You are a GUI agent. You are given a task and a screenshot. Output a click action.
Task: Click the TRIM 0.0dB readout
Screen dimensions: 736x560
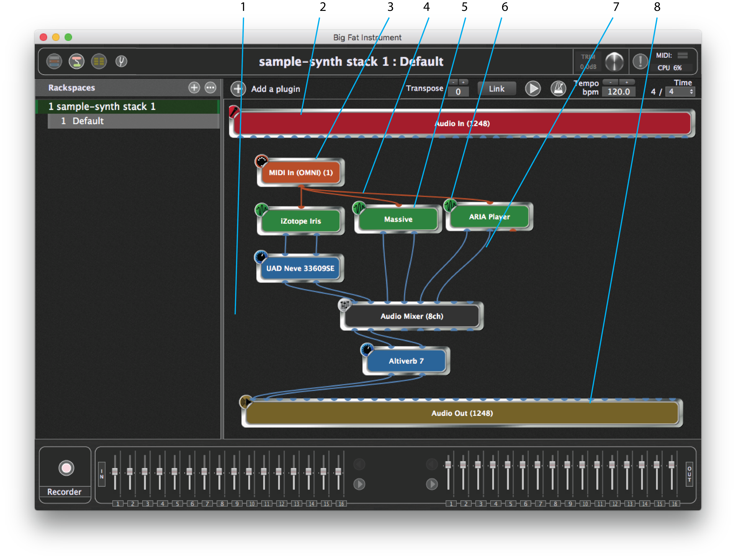click(x=588, y=62)
